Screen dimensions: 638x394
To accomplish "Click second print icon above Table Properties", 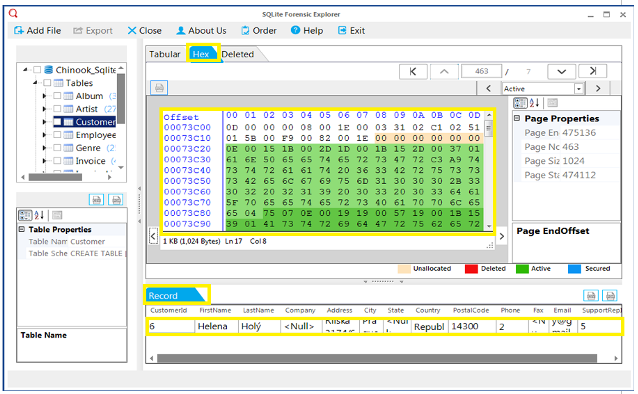I will pyautogui.click(x=116, y=200).
